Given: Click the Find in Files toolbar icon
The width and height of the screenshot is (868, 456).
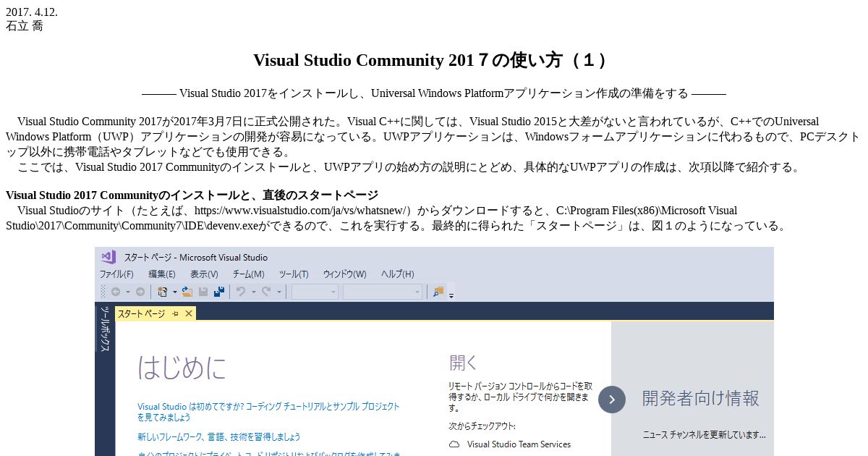Looking at the screenshot, I should click(438, 292).
